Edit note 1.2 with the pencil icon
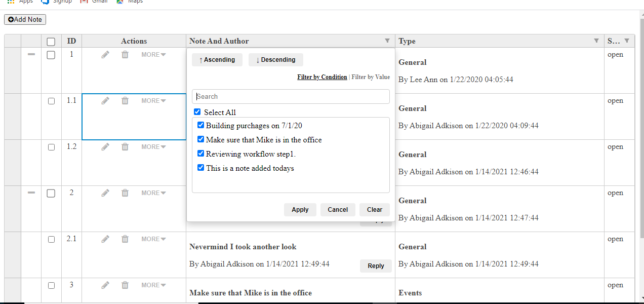This screenshot has height=304, width=644. pos(105,147)
